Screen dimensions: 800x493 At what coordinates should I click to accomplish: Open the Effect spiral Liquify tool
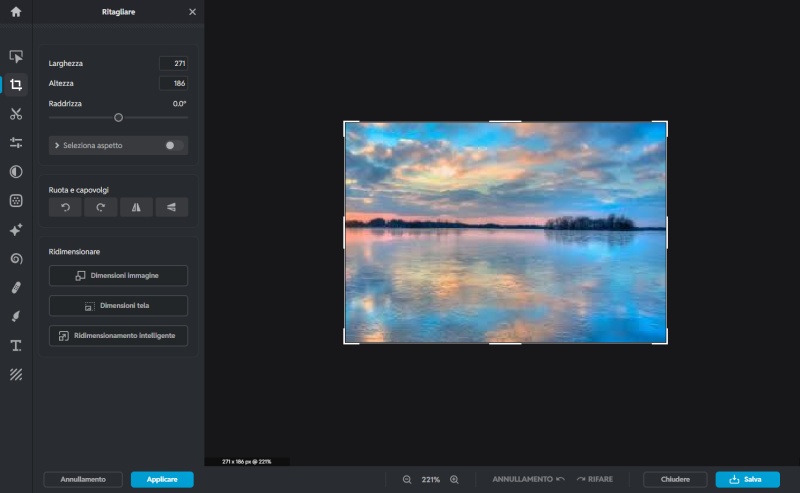coord(16,259)
